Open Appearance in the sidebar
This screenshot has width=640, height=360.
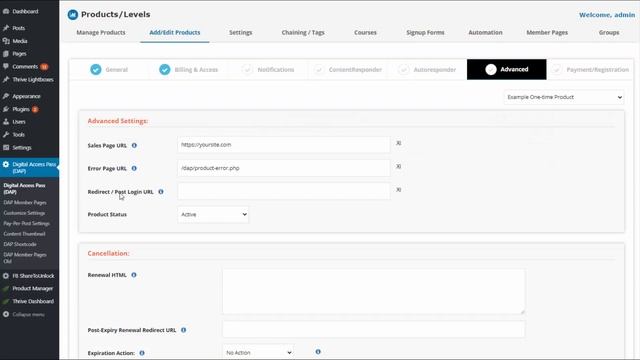point(26,96)
